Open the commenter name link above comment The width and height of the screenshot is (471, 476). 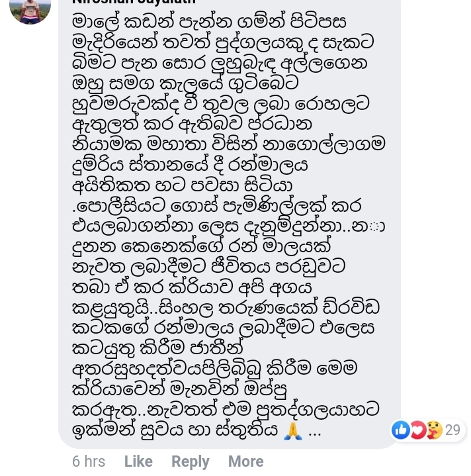click(x=134, y=1)
